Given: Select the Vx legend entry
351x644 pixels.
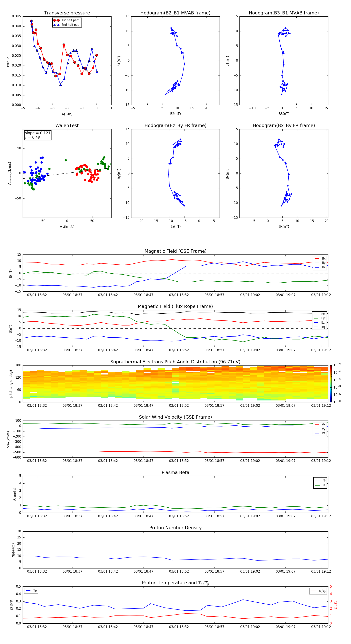Looking at the screenshot, I should tap(320, 424).
